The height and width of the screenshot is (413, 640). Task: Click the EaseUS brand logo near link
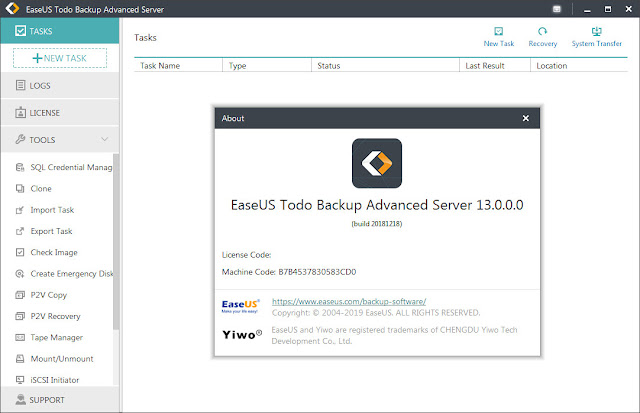(x=240, y=306)
